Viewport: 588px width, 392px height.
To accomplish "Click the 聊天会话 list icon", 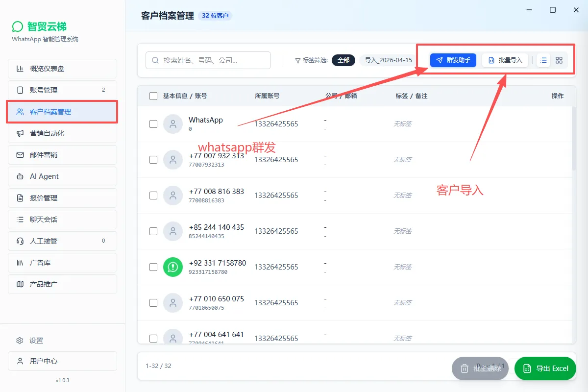I will pyautogui.click(x=20, y=220).
